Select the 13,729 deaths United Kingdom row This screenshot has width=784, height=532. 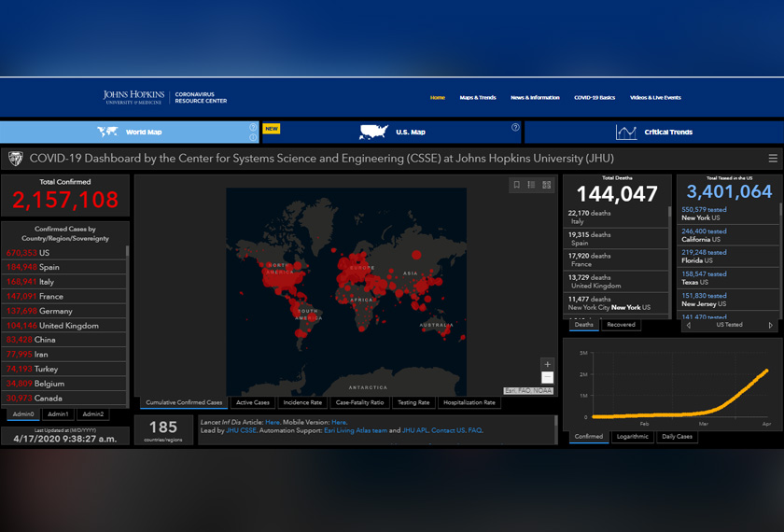click(x=616, y=282)
